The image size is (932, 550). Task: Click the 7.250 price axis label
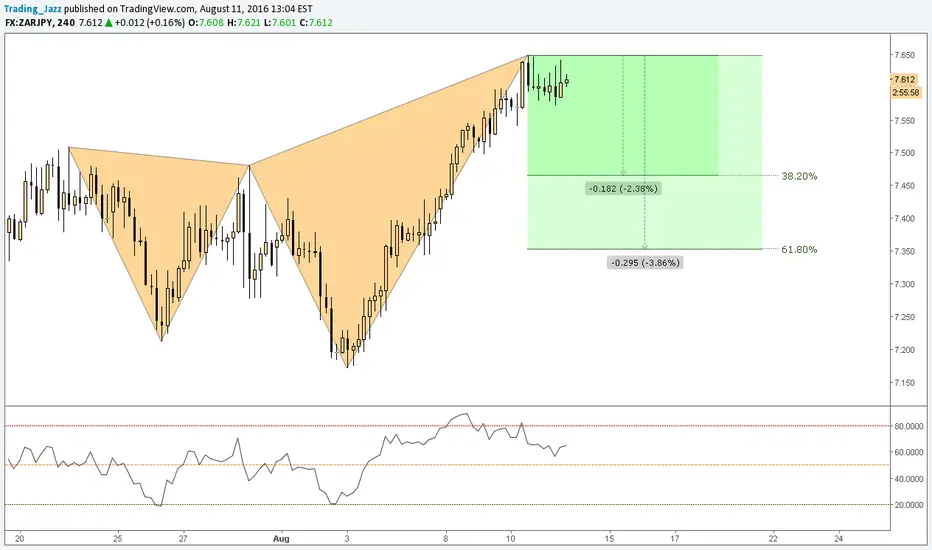(904, 318)
